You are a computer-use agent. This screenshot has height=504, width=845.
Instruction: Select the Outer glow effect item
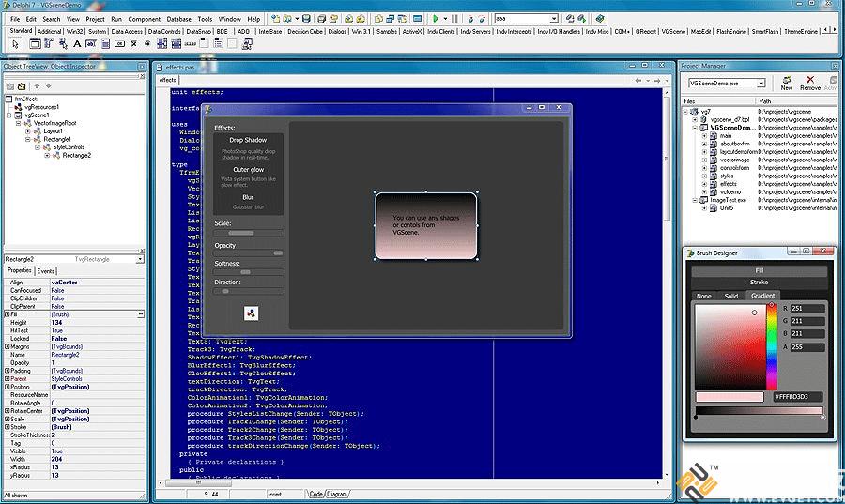249,170
